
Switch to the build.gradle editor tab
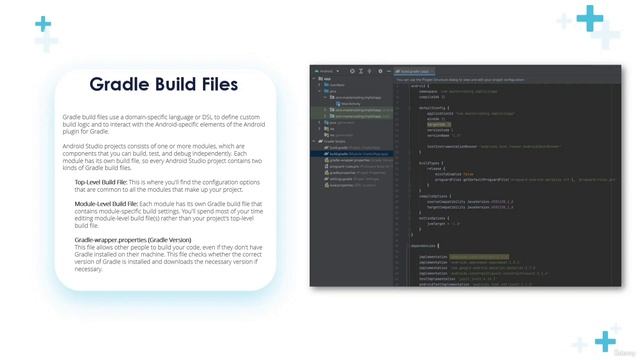[414, 71]
